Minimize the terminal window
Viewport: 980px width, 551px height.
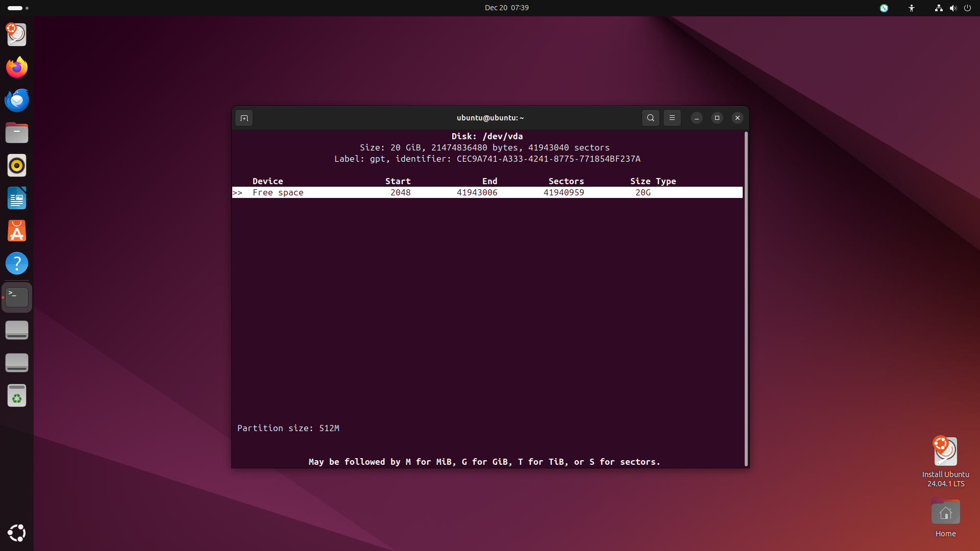point(696,118)
